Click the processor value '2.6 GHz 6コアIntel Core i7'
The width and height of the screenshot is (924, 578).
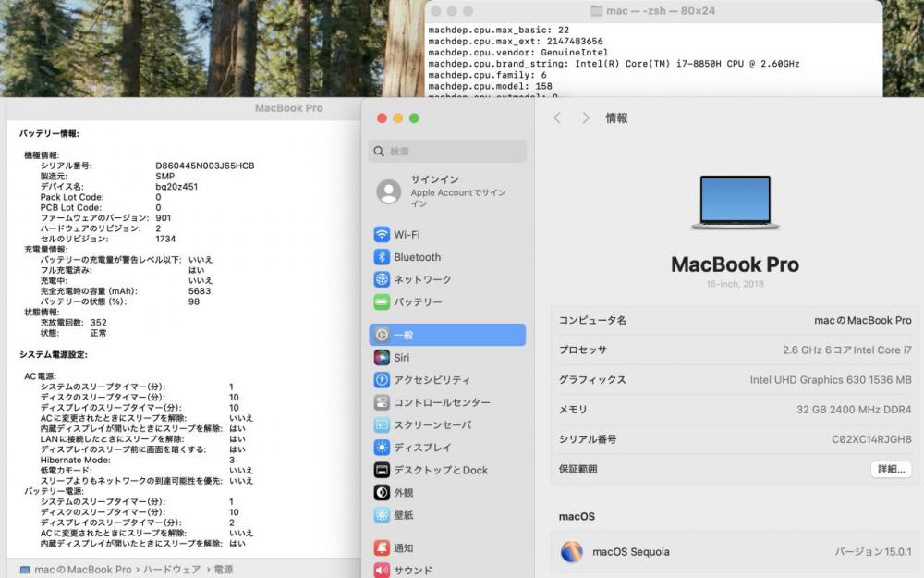tap(846, 350)
